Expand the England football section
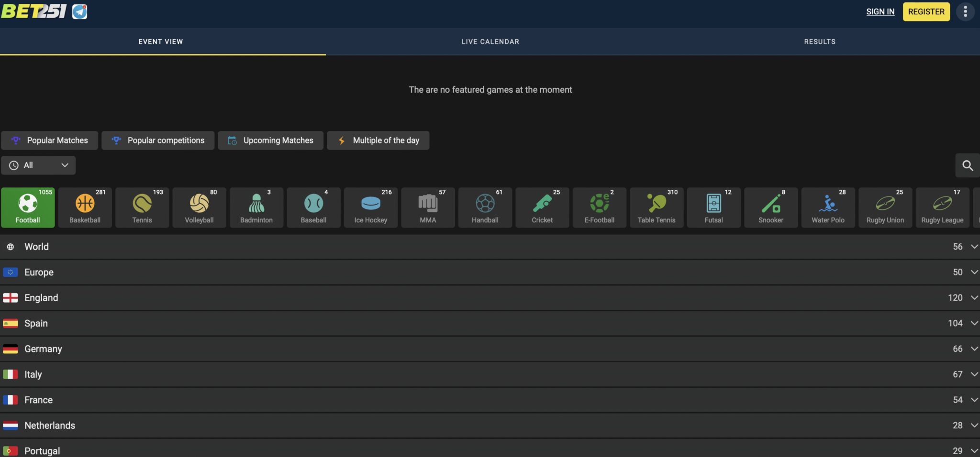980x457 pixels. pos(490,298)
